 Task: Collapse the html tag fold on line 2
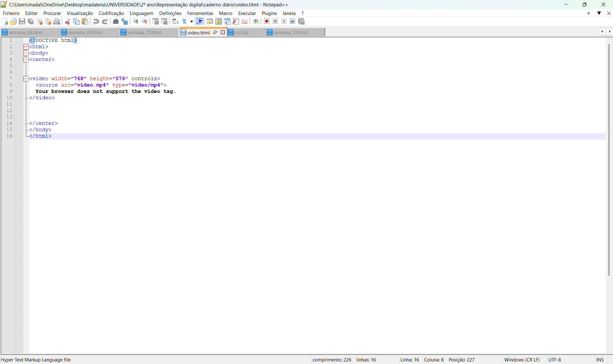[x=26, y=47]
